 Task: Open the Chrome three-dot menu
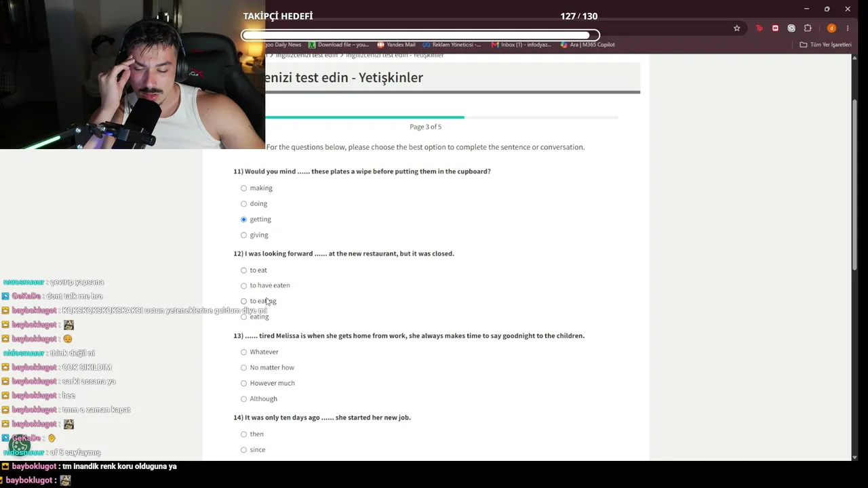click(848, 28)
